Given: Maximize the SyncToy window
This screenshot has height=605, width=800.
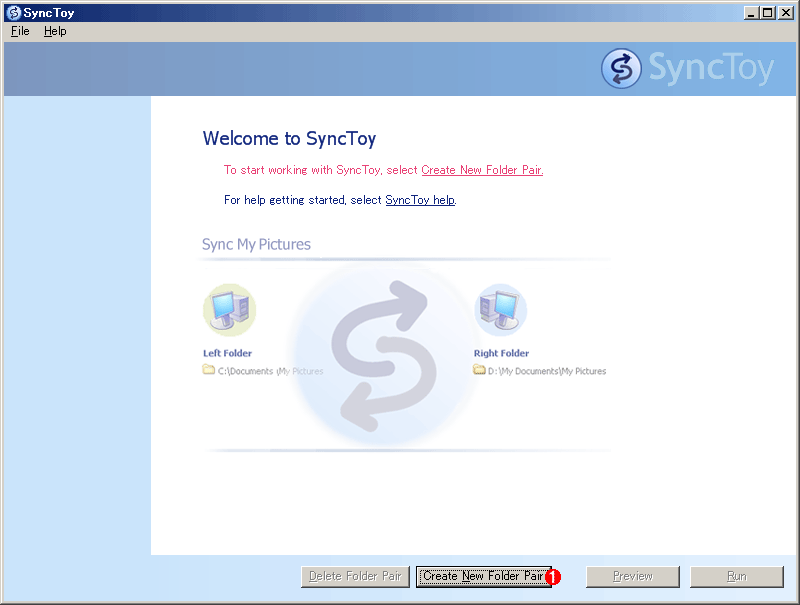Looking at the screenshot, I should (768, 13).
